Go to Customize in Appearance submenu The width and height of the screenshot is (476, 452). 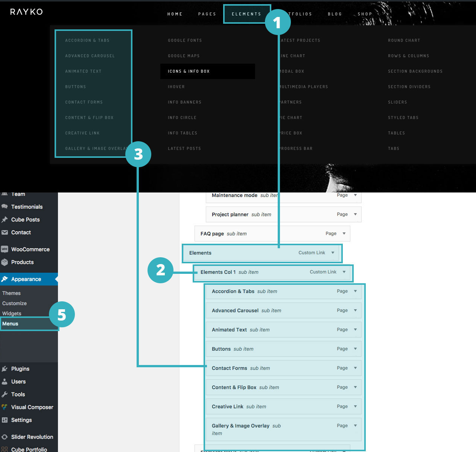[x=14, y=303]
